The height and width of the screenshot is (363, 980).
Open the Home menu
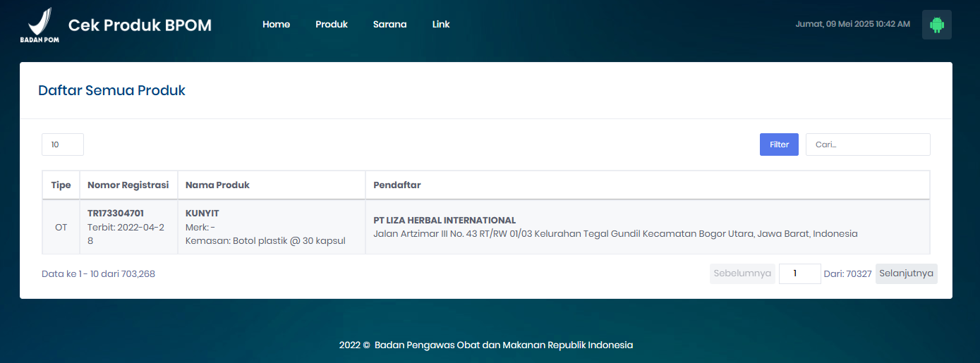pos(276,24)
